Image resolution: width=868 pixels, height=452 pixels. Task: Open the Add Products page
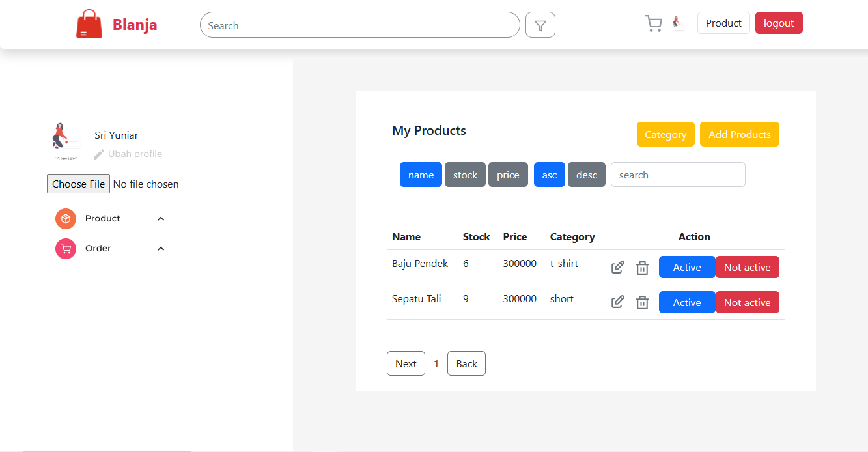740,134
